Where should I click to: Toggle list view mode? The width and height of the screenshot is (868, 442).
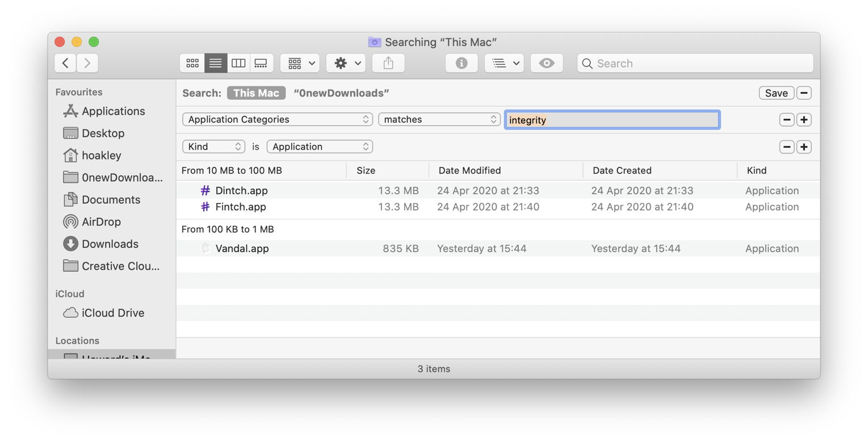(x=215, y=63)
